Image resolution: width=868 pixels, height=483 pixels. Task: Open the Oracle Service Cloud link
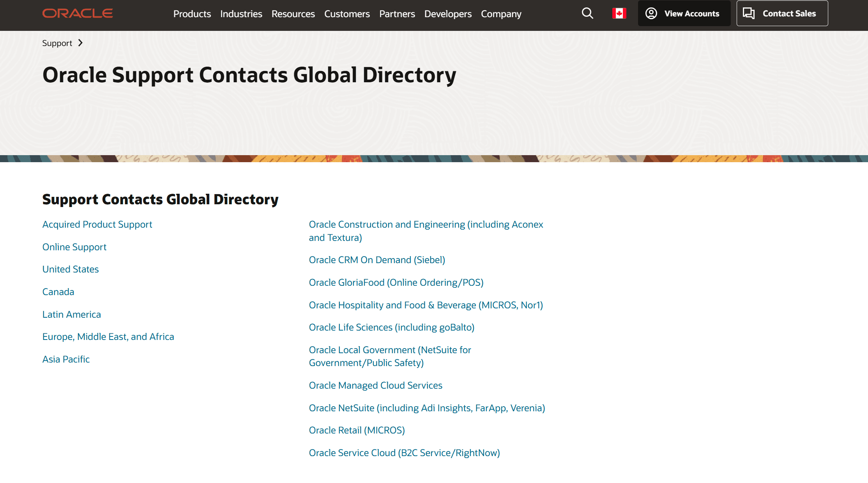click(404, 453)
